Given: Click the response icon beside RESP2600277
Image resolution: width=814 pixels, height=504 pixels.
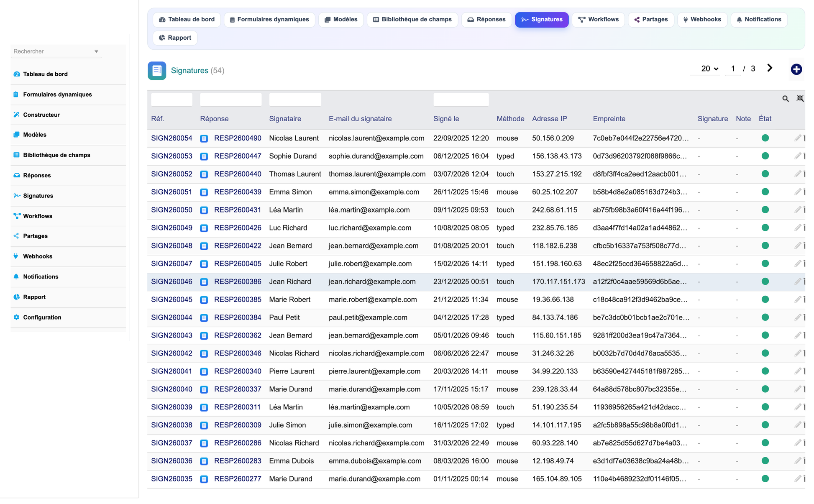Looking at the screenshot, I should click(204, 479).
